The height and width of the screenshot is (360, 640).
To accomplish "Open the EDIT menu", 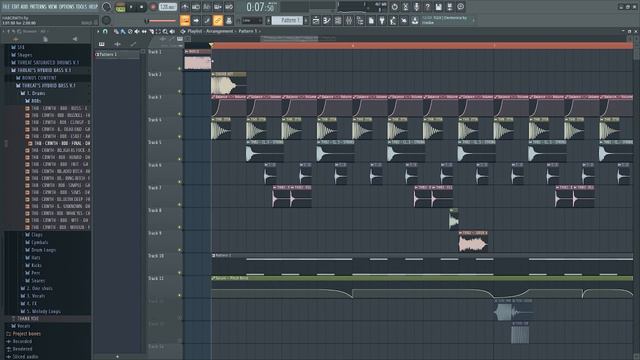I will pyautogui.click(x=15, y=7).
